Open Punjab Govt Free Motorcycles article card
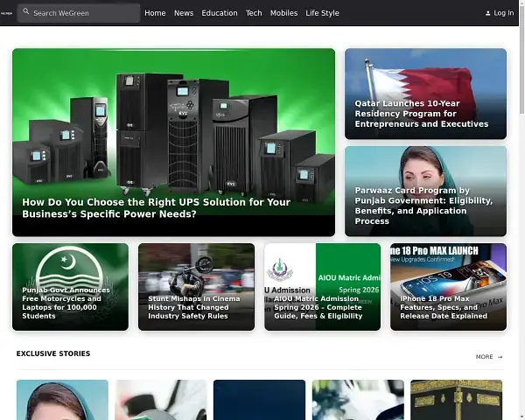 point(70,287)
